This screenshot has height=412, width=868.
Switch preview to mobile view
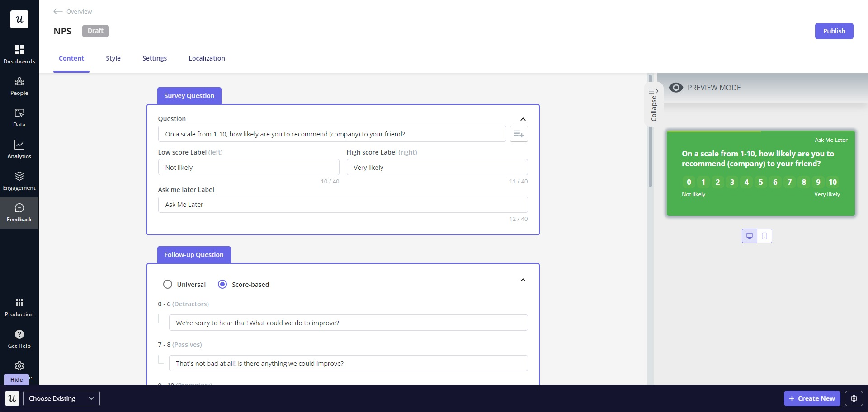click(764, 236)
